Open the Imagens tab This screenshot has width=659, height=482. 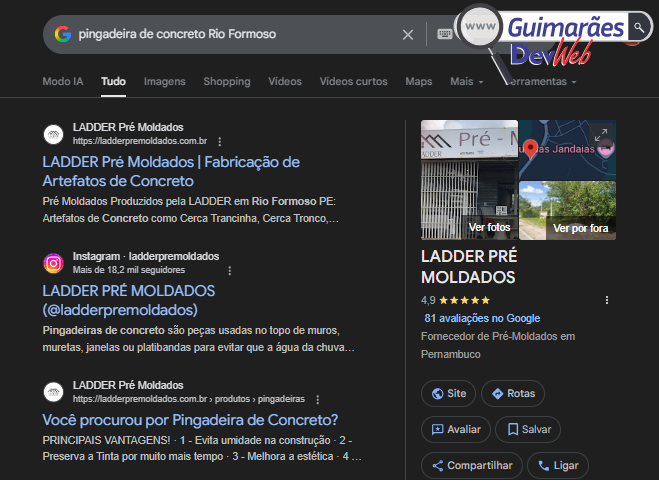(164, 81)
